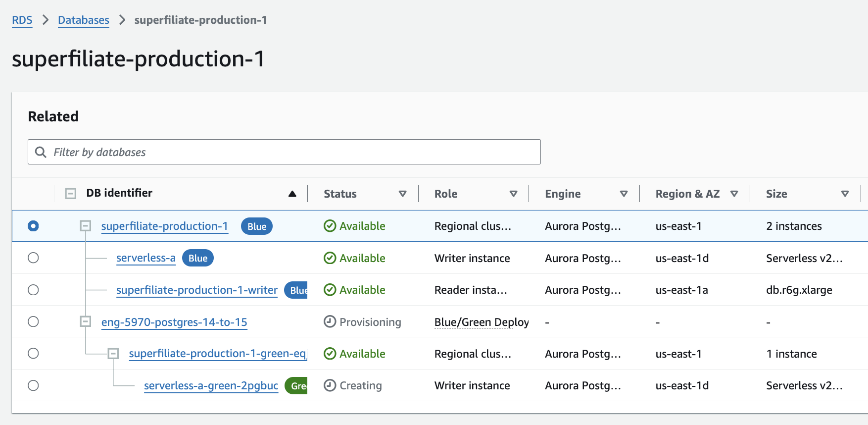Viewport: 868px width, 425px height.
Task: Click Available check icon for superfiliate-production-1-writer
Action: 330,290
